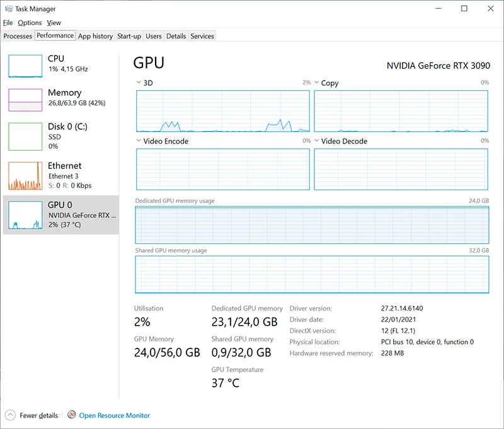The height and width of the screenshot is (429, 504).
Task: Switch to the Details tab
Action: coord(176,36)
